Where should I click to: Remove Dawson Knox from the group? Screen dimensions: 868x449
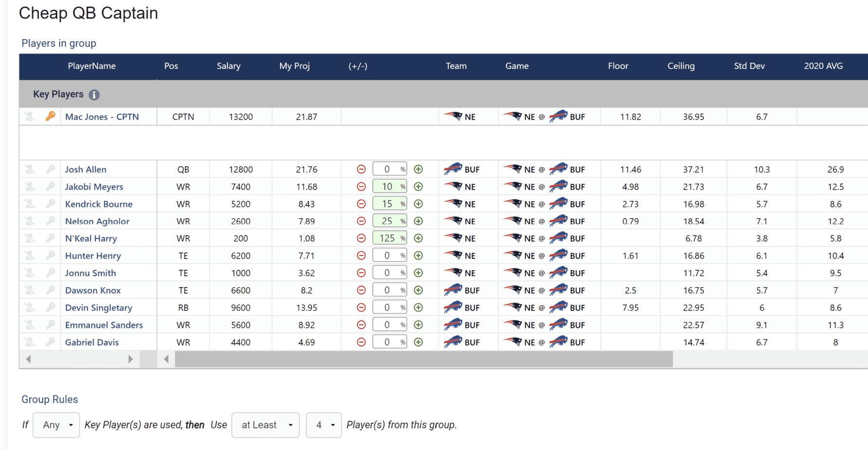[30, 290]
